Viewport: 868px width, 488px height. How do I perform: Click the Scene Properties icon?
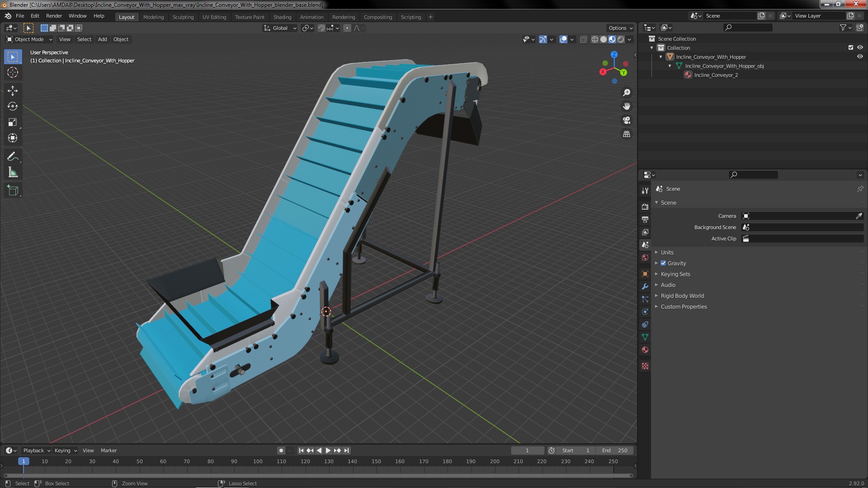pyautogui.click(x=645, y=245)
